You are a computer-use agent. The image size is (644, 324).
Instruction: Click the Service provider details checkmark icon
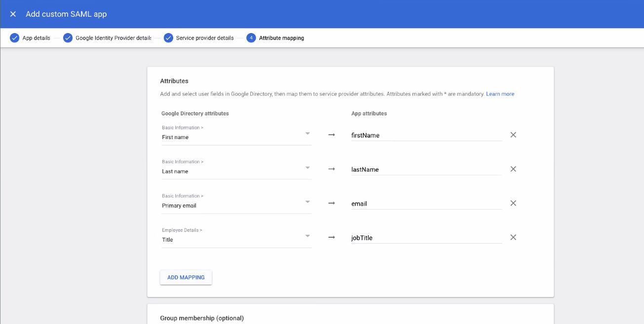[x=168, y=38]
